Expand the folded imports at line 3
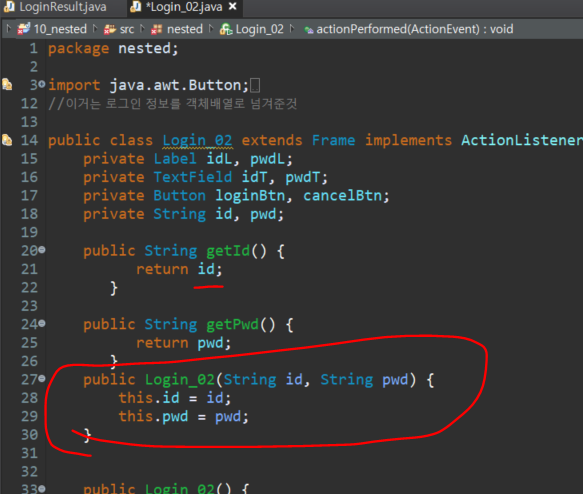 42,84
